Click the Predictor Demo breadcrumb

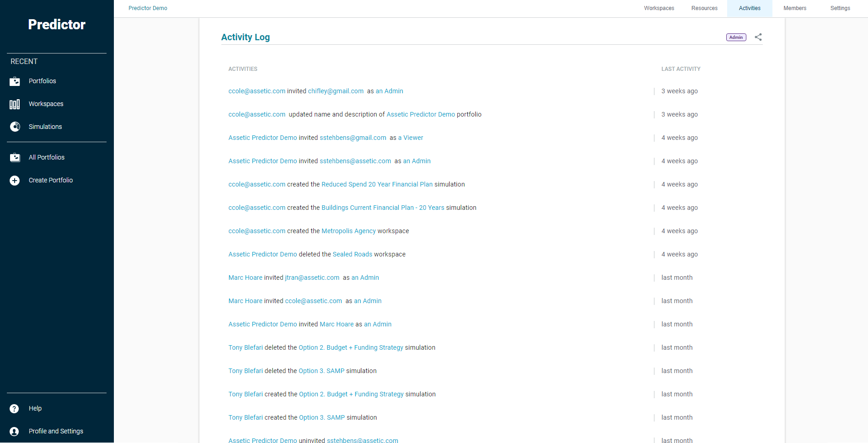point(148,8)
